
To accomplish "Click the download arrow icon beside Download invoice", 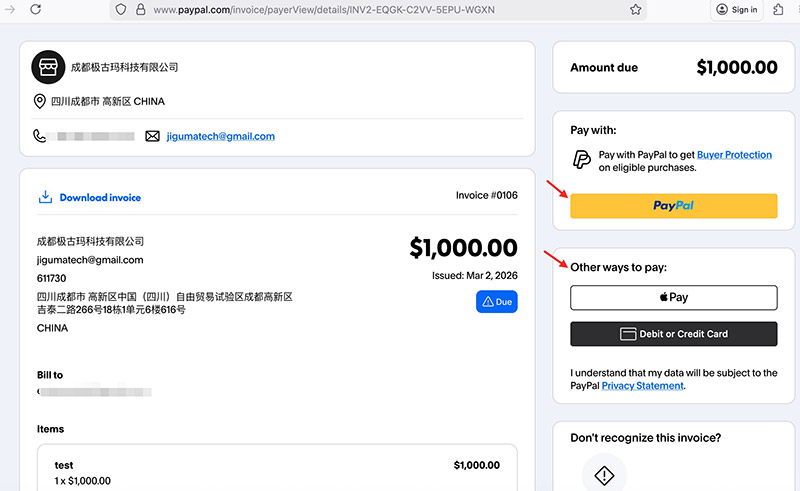I will [x=44, y=197].
